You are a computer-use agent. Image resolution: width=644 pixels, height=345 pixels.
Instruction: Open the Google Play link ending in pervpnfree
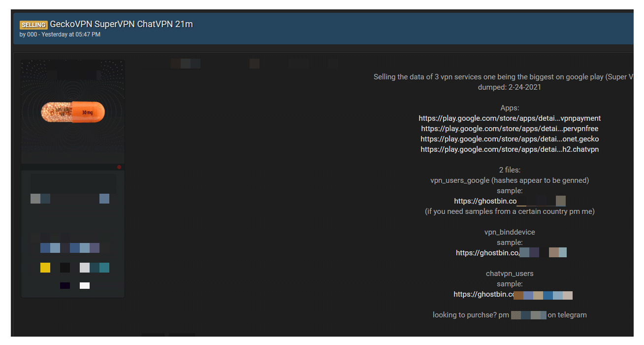click(x=510, y=129)
